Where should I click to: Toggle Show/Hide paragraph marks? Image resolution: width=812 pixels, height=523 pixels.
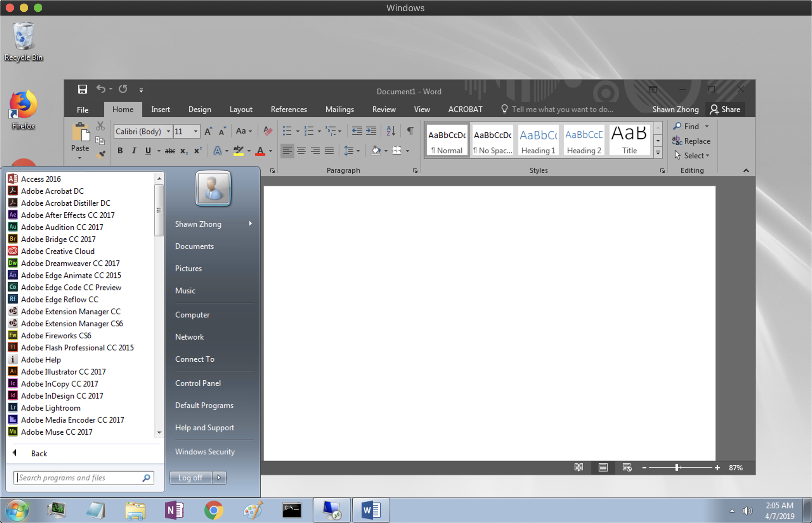410,131
